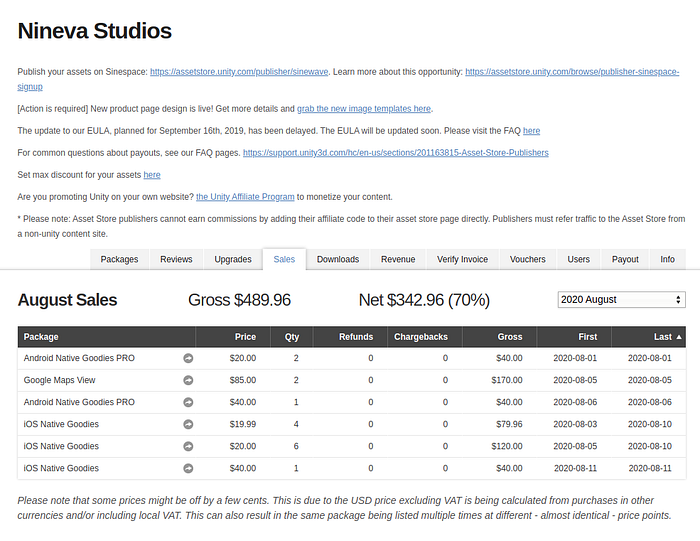Sort table by Chargebacks column header
The height and width of the screenshot is (541, 700).
(x=425, y=337)
